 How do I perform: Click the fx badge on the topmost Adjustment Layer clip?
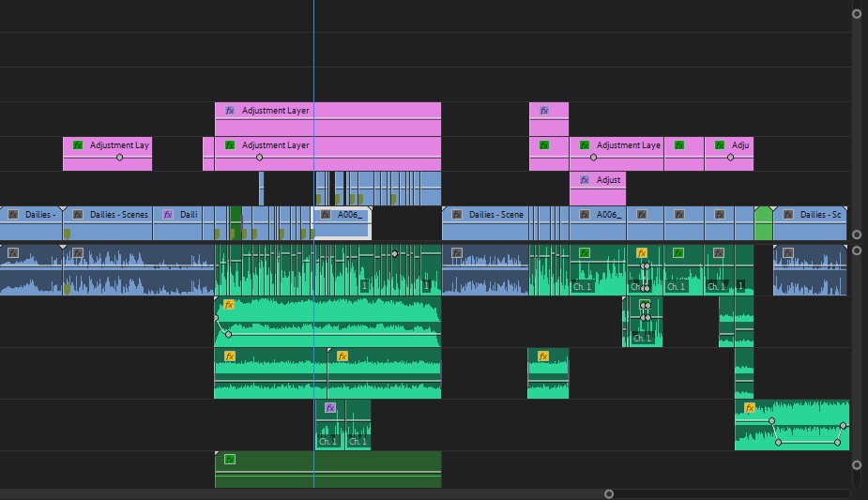coord(229,111)
